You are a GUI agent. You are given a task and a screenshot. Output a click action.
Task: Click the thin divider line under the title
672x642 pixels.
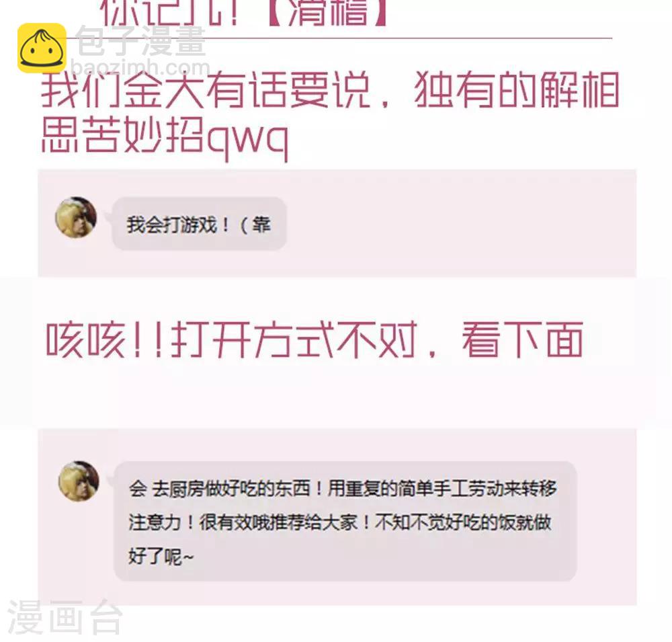pyautogui.click(x=339, y=38)
